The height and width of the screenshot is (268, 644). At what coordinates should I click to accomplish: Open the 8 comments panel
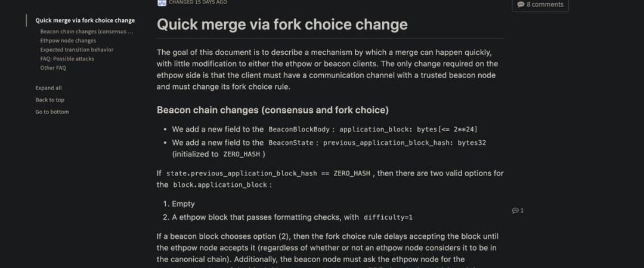540,4
